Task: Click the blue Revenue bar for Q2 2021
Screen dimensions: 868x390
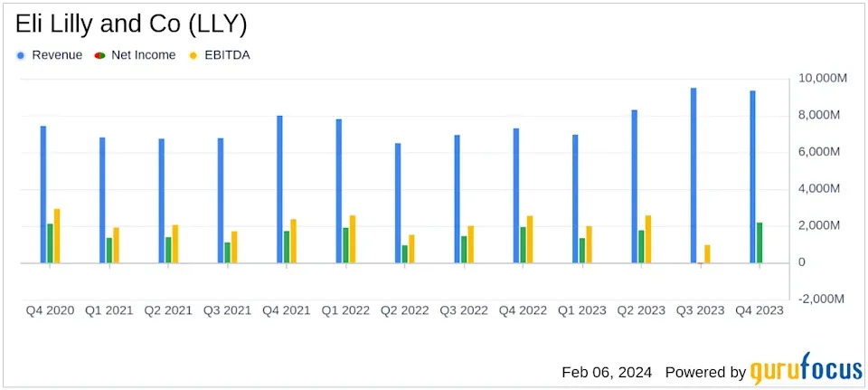Action: [x=162, y=201]
